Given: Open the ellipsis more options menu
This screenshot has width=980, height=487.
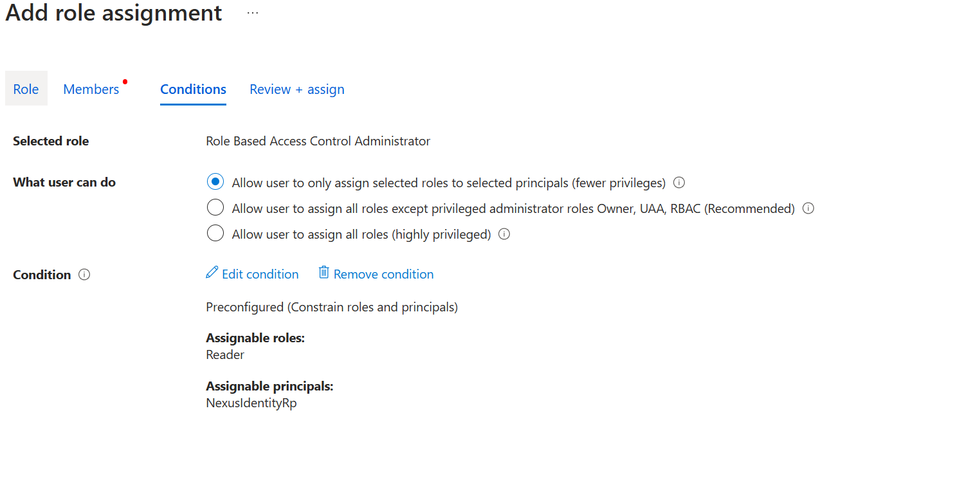Looking at the screenshot, I should click(x=253, y=13).
